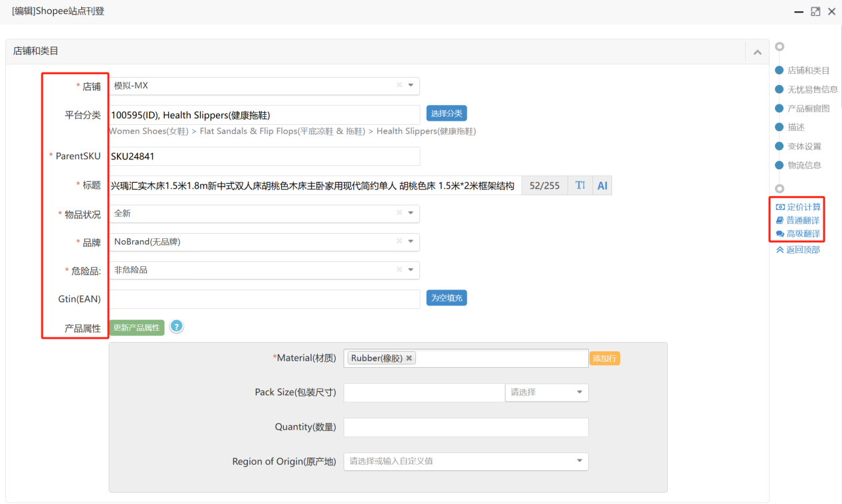Image resolution: width=842 pixels, height=504 pixels.
Task: Click the 选择分类 button
Action: click(x=447, y=114)
